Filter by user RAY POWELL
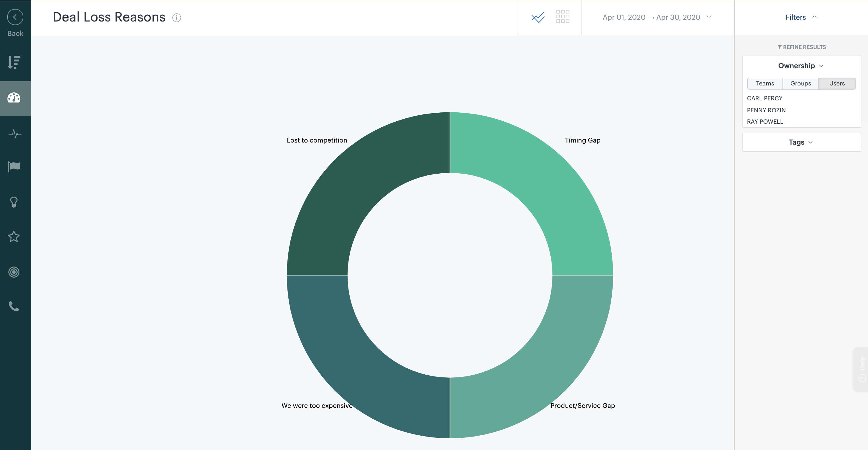Screen dimensions: 868x450 (x=765, y=122)
